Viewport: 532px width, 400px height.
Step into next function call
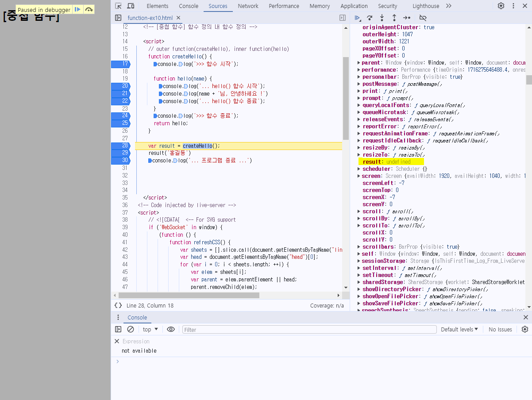(382, 18)
